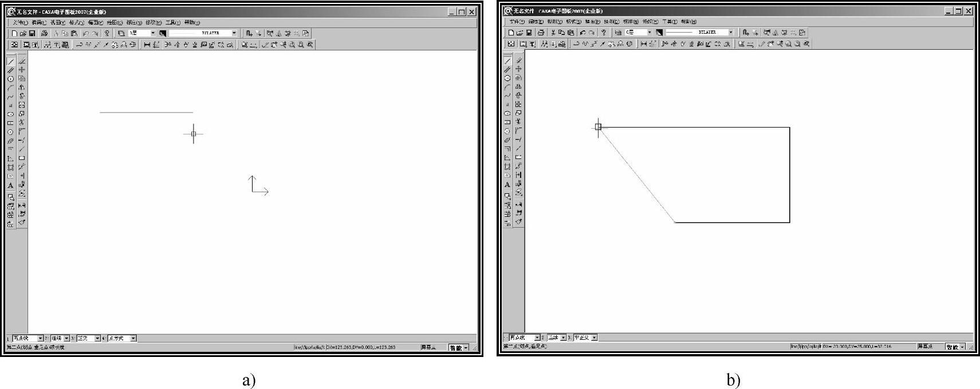Open layer dropdown in left window toolbar
This screenshot has width=980, height=389.
tap(153, 33)
